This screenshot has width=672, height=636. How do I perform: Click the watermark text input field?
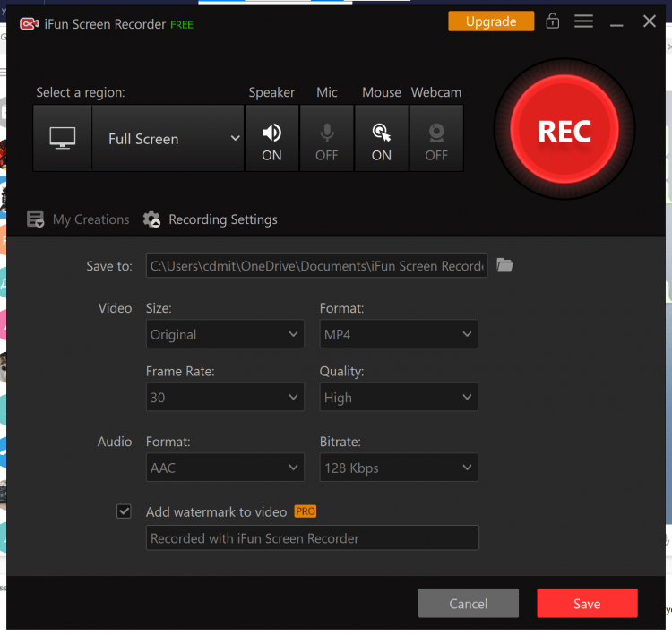click(x=313, y=537)
